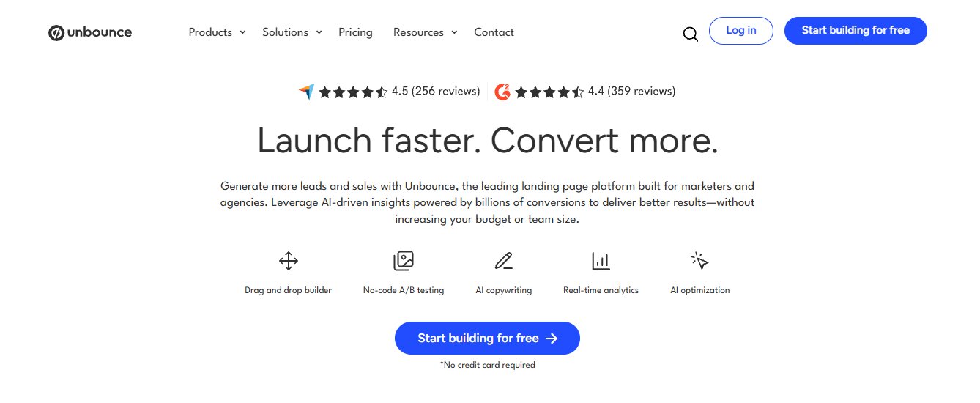Click the AI copywriting pencil icon

point(503,261)
